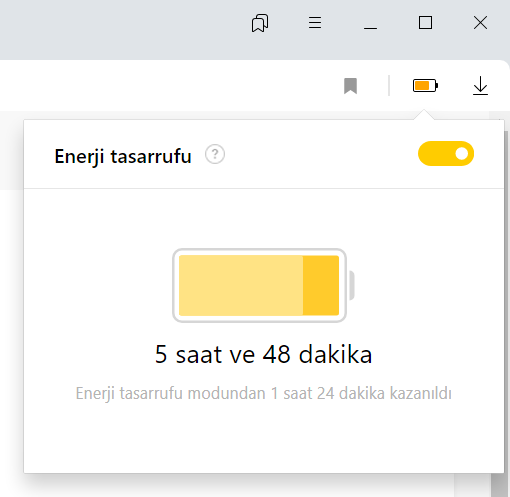Click the battery terminal nub on illustration

[351, 285]
